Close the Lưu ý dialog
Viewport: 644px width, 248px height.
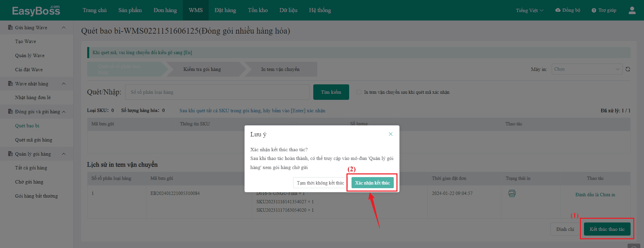tap(390, 134)
